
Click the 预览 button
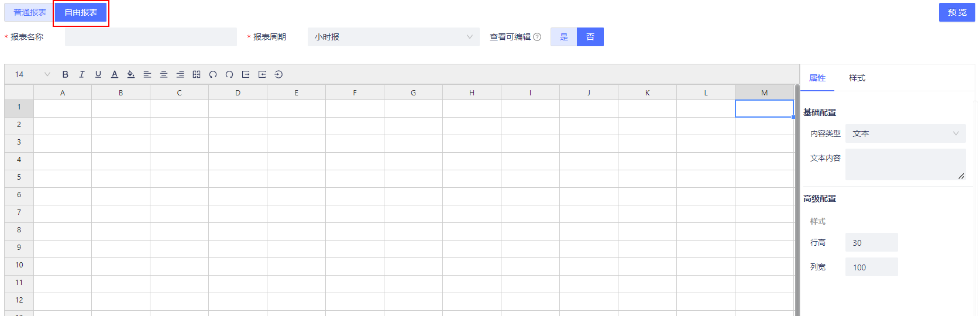[x=957, y=12]
